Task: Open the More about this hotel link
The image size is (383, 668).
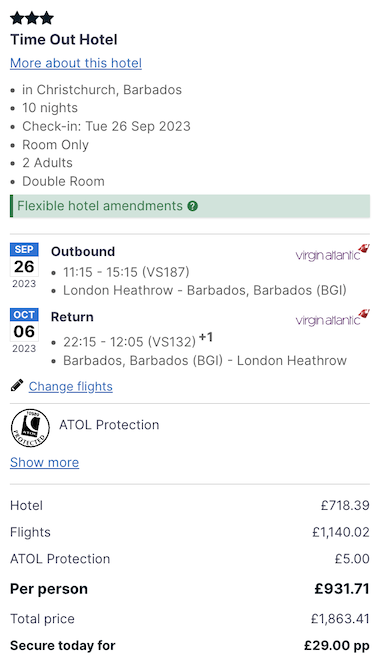Action: 76,63
